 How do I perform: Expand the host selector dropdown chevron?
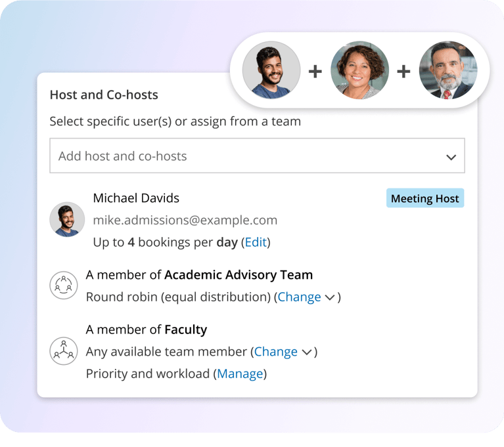(x=451, y=157)
